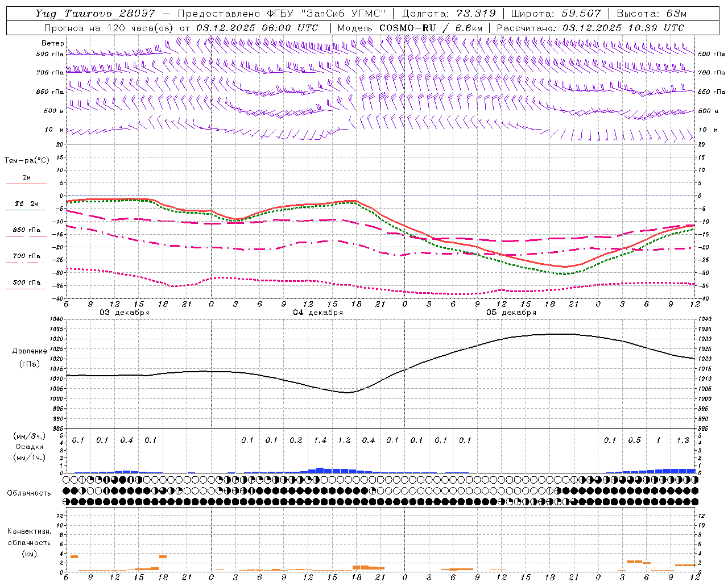Click the 1.4 precipitation value
Viewport: 728px width, 582px height.
(320, 440)
